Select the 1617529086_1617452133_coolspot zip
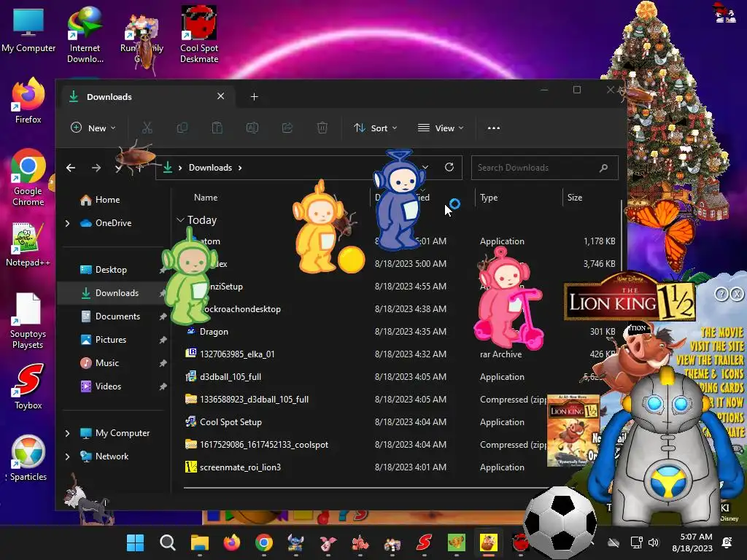Viewport: 747px width, 560px height. (264, 444)
